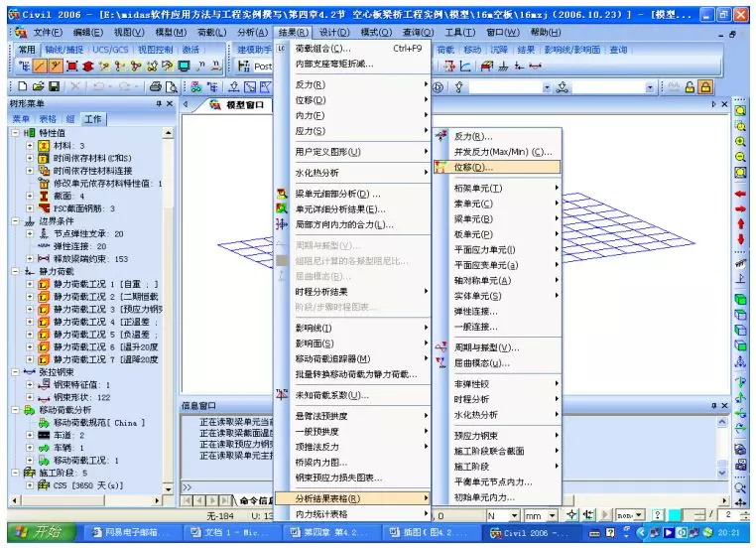
Task: Expand the 截面: 4 tree node
Action: click(30, 196)
